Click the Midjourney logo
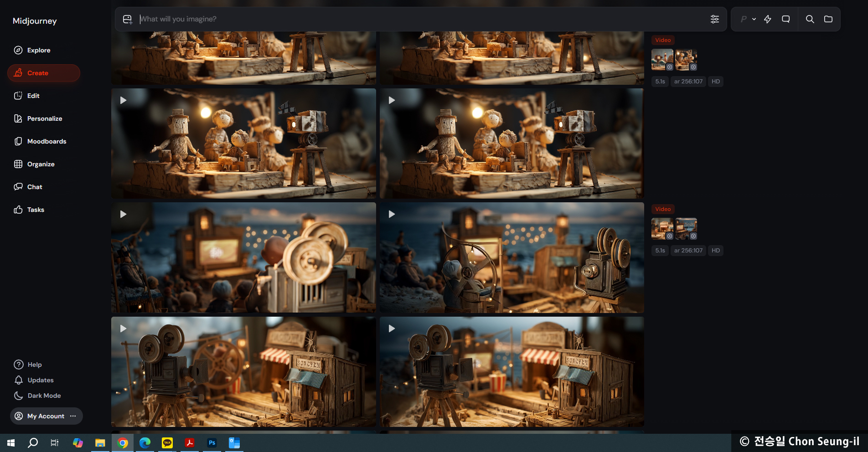This screenshot has width=868, height=452. coord(35,21)
